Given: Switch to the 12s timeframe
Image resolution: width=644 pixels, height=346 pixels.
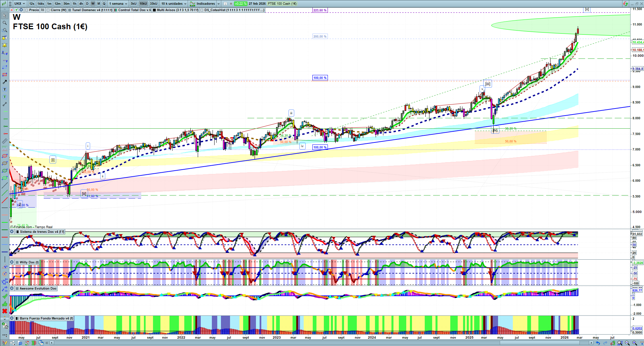Looking at the screenshot, I should tap(32, 4).
